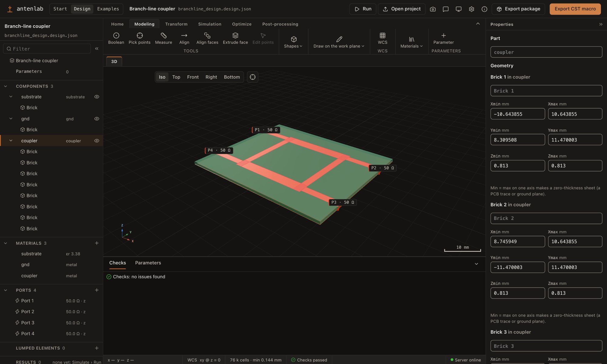
Task: Switch to Front view
Action: point(193,77)
